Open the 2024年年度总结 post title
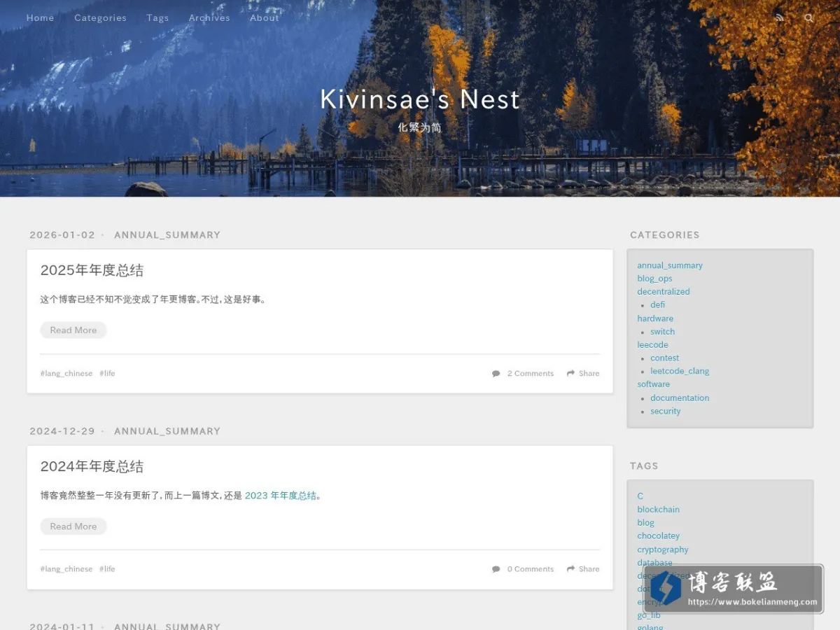The width and height of the screenshot is (840, 630). (x=92, y=466)
